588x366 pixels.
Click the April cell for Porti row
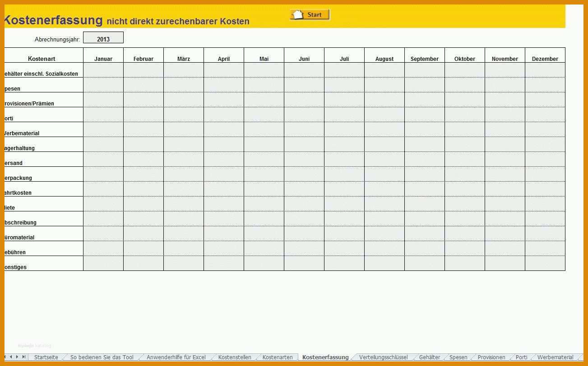tap(224, 114)
